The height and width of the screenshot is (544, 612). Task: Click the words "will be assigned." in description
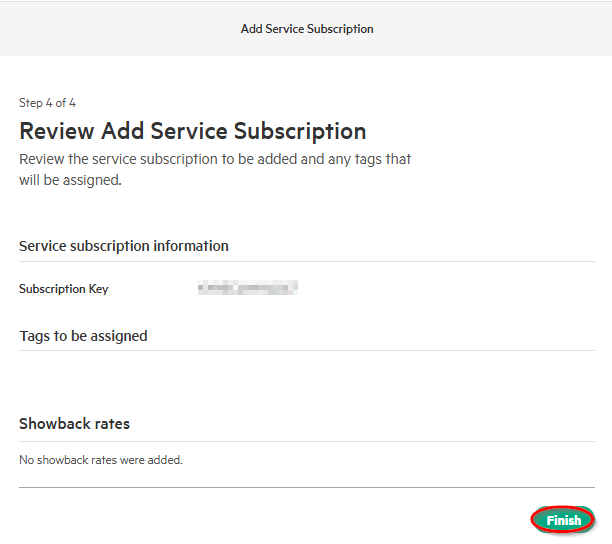click(70, 181)
